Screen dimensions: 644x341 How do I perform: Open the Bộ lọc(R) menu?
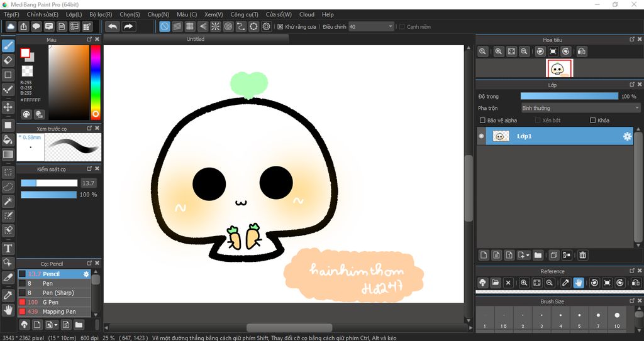pos(101,14)
